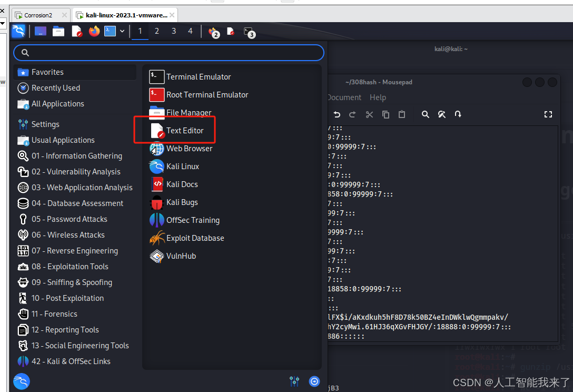Open 02 - Vulnerability Analysis category
Viewport: 573px width, 392px height.
tap(75, 172)
